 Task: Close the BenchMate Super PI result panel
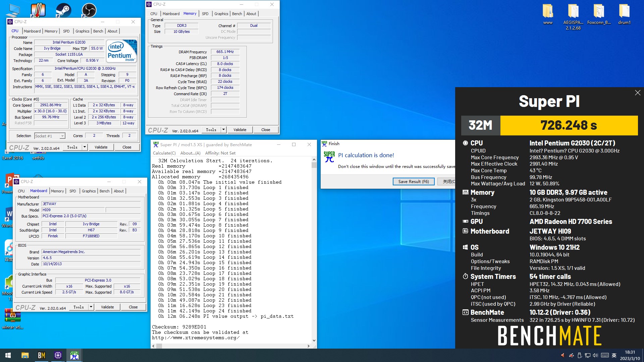638,93
